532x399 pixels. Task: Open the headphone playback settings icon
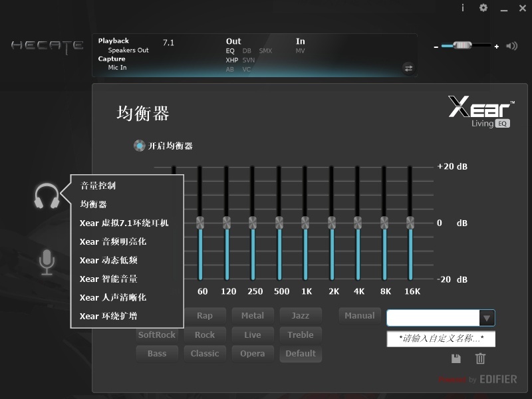[47, 196]
